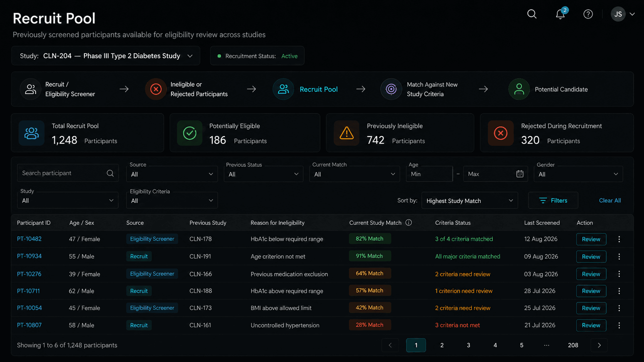Go to the next page arrow in pagination
Screen dimensions: 644x362
[x=599, y=345]
